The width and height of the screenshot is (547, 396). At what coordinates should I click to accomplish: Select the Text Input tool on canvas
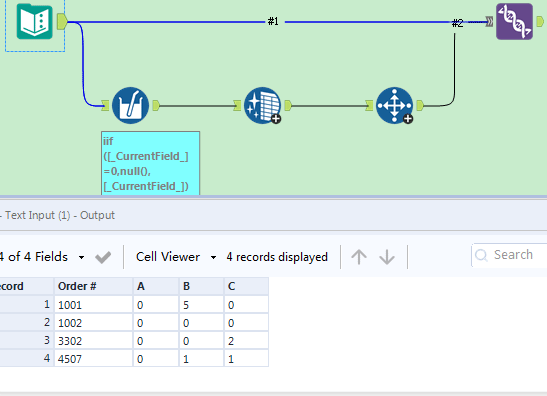pyautogui.click(x=35, y=21)
